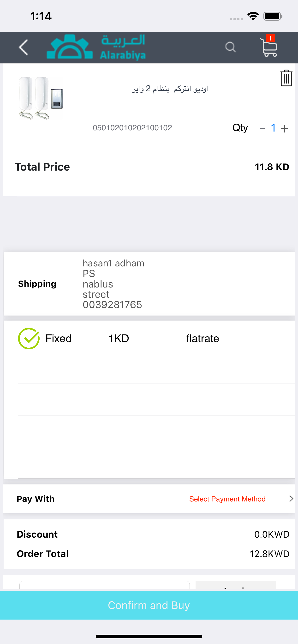Toggle the Fixed shipping checkmark
The image size is (298, 644).
point(29,339)
